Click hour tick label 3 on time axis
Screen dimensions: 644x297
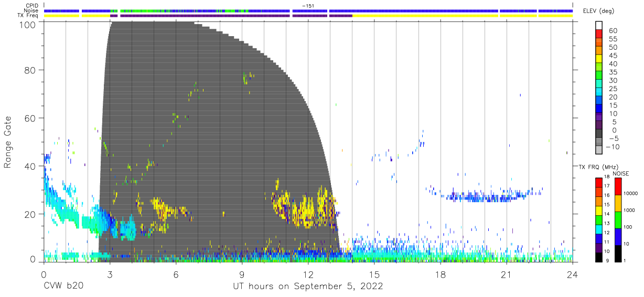(x=110, y=274)
